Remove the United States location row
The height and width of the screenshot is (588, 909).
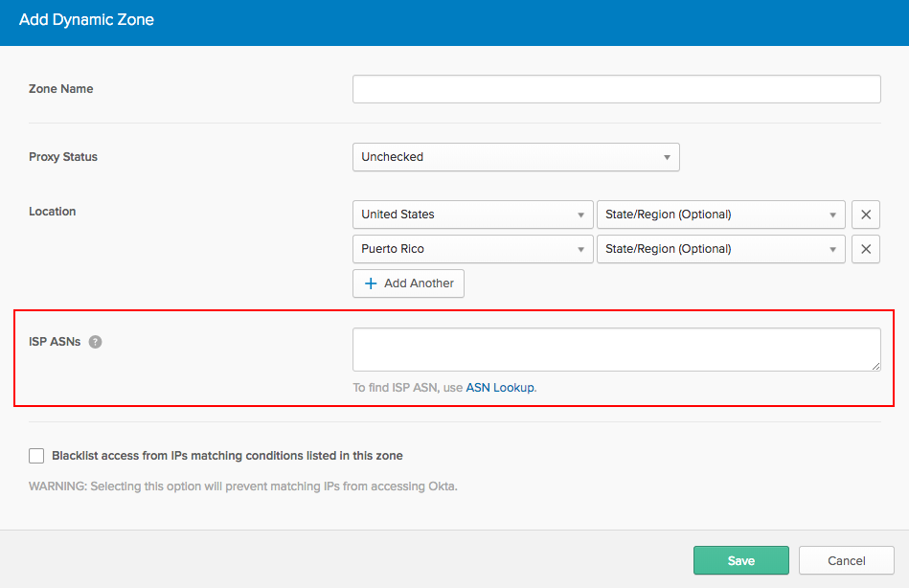pyautogui.click(x=866, y=215)
